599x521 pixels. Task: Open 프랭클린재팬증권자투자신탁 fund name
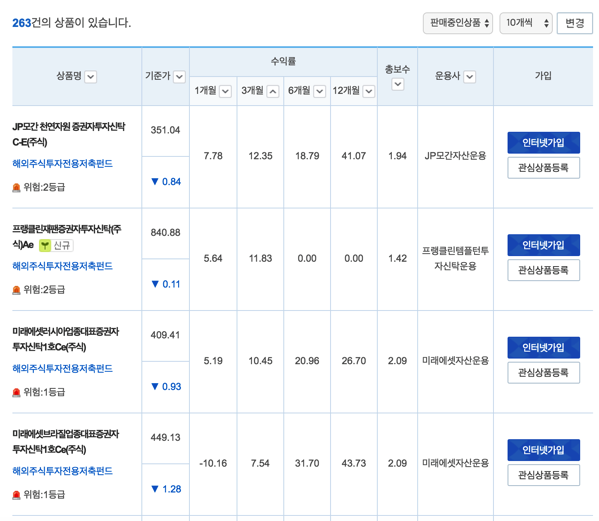(67, 236)
